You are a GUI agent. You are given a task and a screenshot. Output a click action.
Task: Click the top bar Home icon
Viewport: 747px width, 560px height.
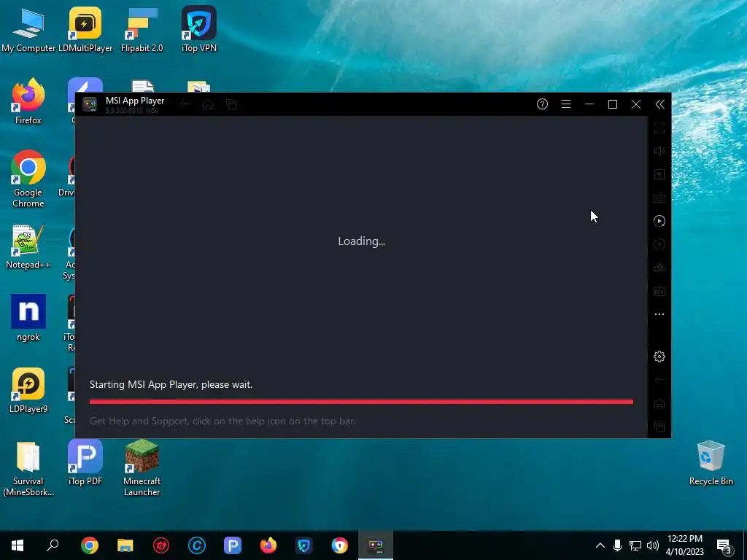coord(208,104)
